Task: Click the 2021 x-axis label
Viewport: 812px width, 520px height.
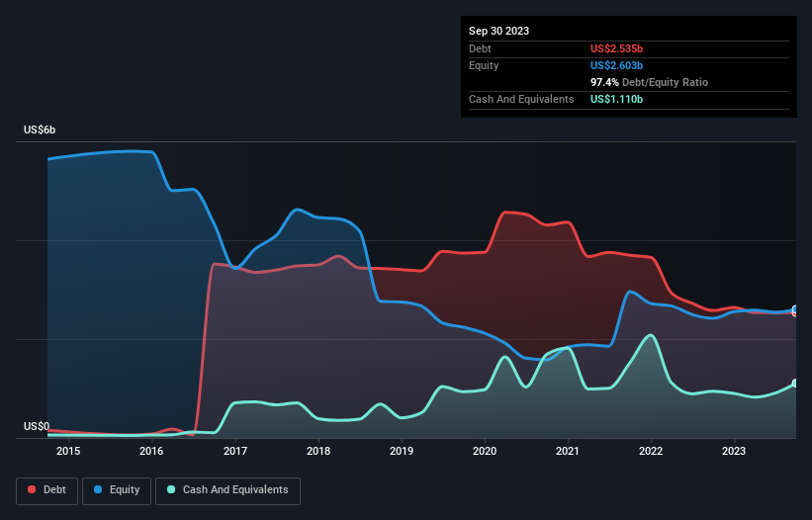Action: [568, 451]
